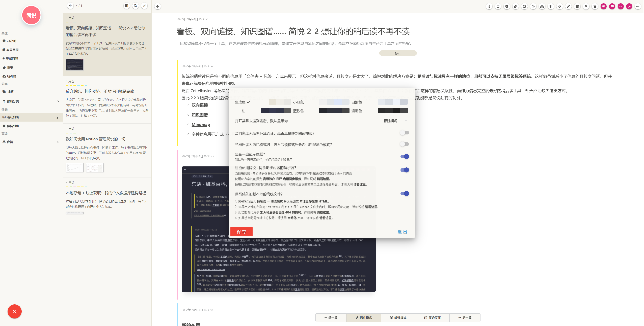Archive the article using the box icon

tap(577, 7)
